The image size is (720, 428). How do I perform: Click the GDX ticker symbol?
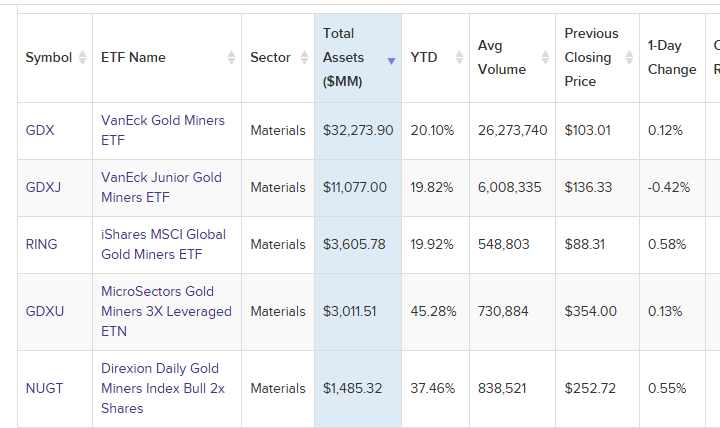click(40, 130)
